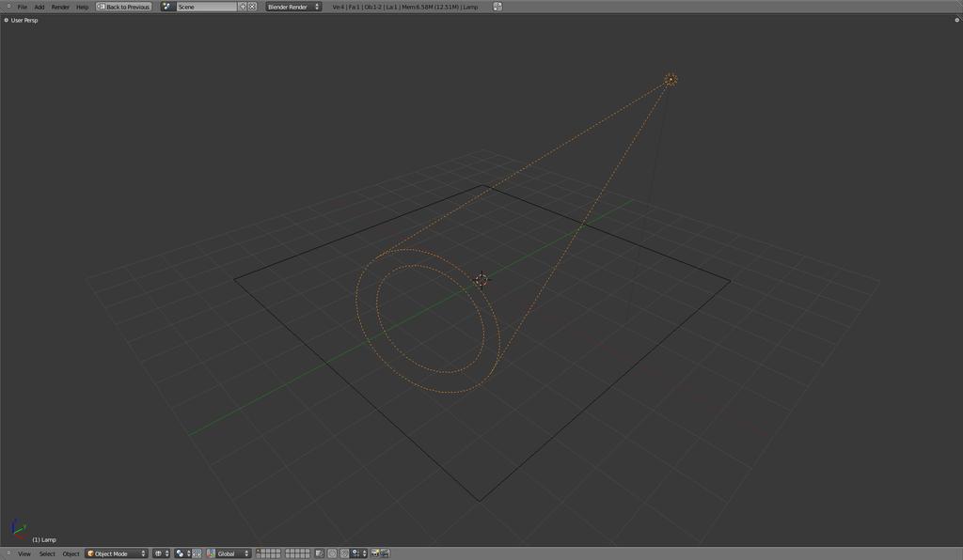The height and width of the screenshot is (560, 963).
Task: Click OpenGL render animation icon
Action: pyautogui.click(x=385, y=553)
